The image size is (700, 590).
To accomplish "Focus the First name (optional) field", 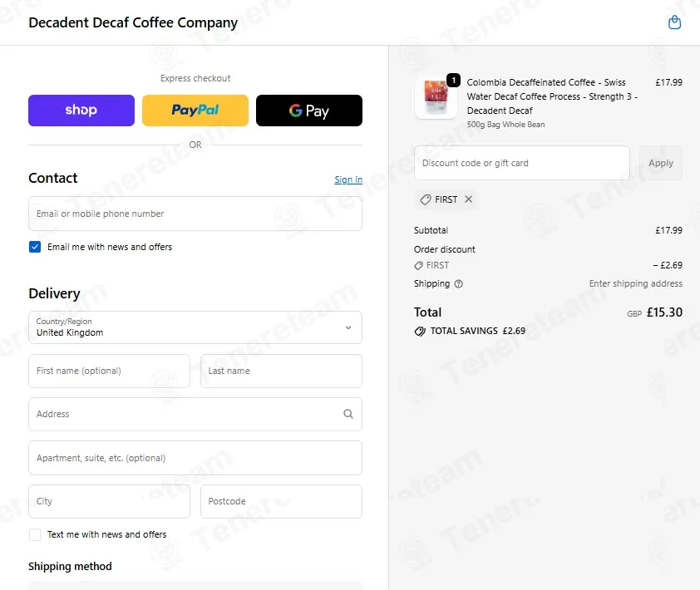I will [109, 371].
